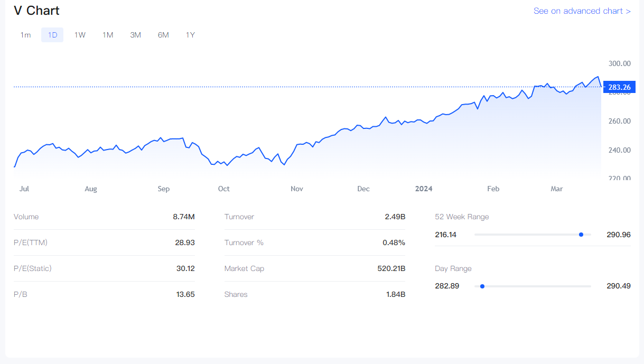Switch chart to the 3M interval
644x364 pixels.
click(135, 35)
